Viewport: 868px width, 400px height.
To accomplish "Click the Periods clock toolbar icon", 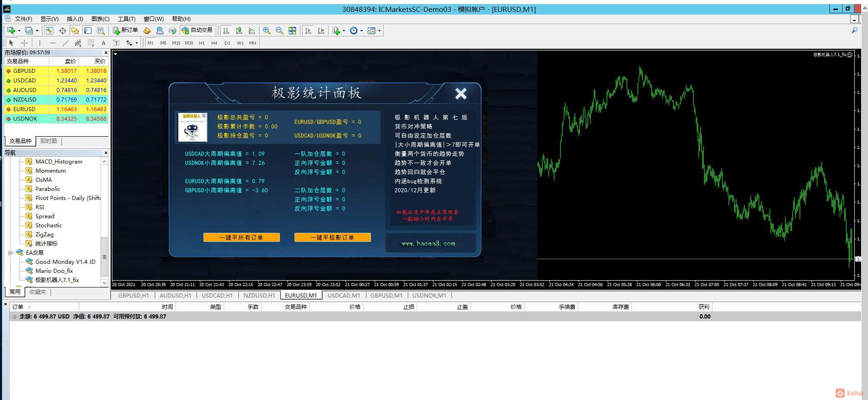I will pyautogui.click(x=354, y=31).
